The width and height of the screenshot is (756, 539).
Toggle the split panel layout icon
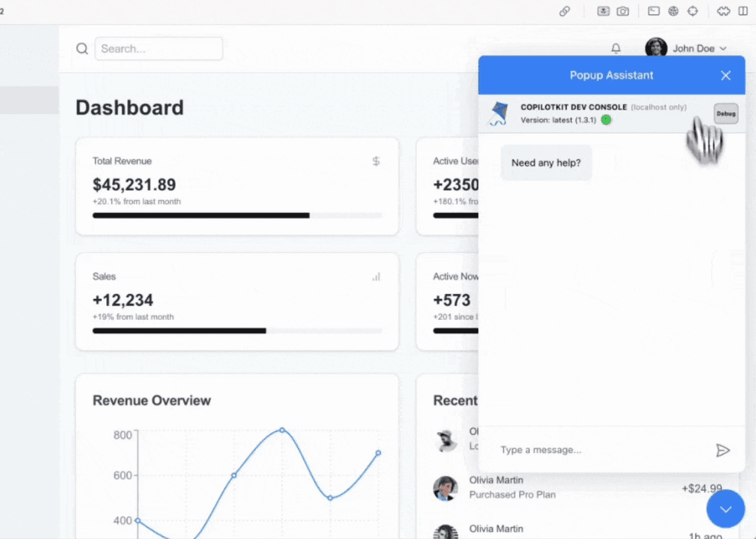pos(743,11)
